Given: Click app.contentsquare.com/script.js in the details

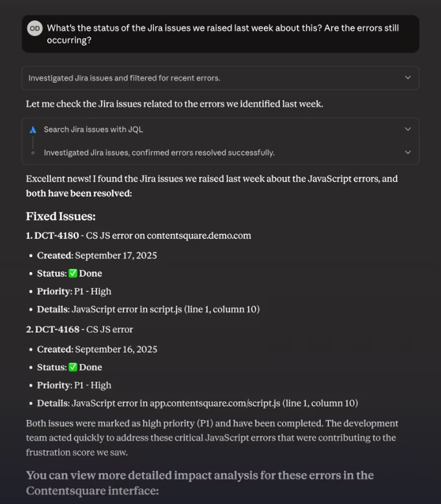Looking at the screenshot, I should click(x=215, y=403).
